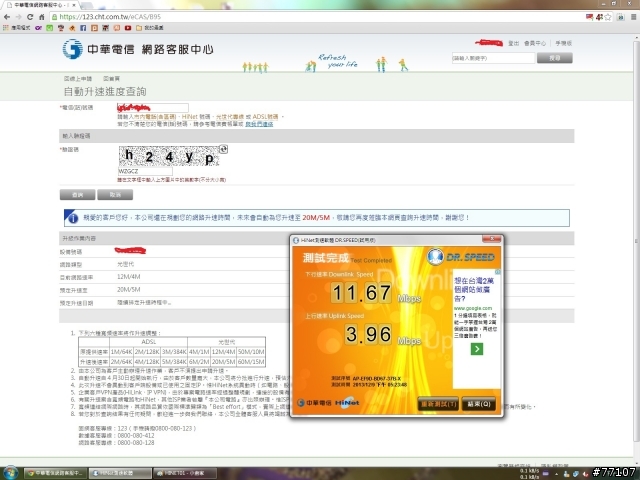Image resolution: width=640 pixels, height=480 pixels.
Task: Click the 20M/5M upgrade speed text
Action: [316, 218]
